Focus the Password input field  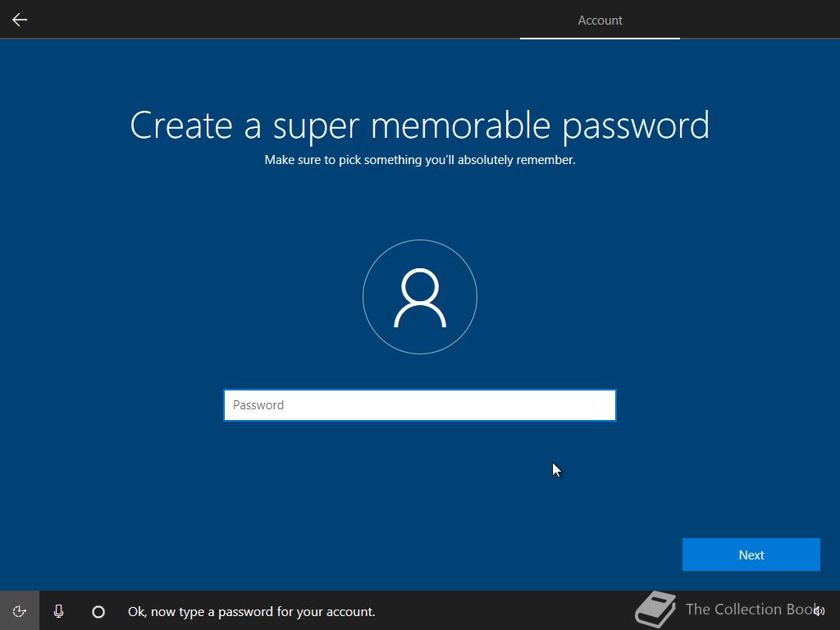(420, 405)
